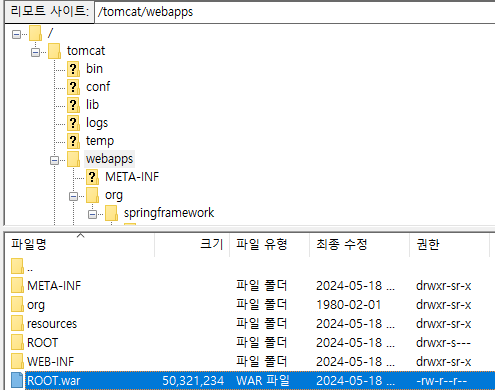
Task: Click the 1980-02-01 modified date
Action: coord(348,305)
